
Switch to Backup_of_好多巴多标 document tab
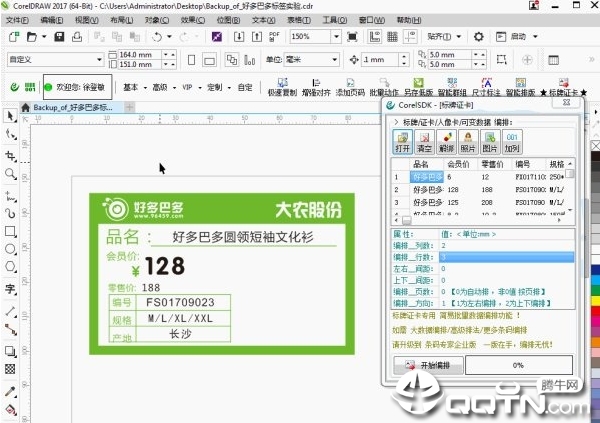click(72, 108)
